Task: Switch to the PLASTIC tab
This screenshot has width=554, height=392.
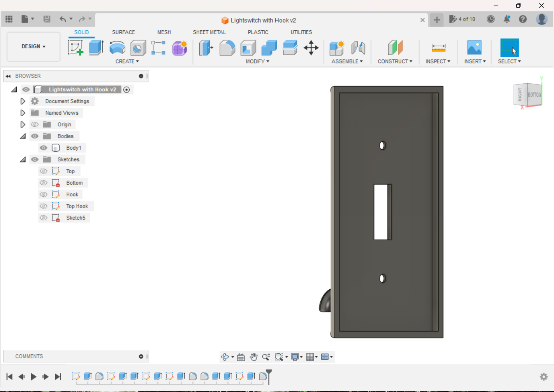Action: coord(258,32)
